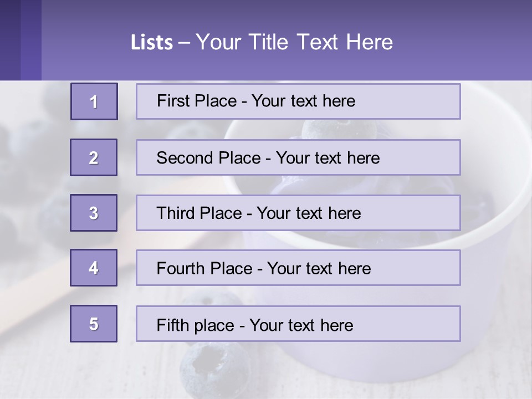Screen dimensions: 532x399
Task: Click the number 5 box
Action: tap(94, 324)
